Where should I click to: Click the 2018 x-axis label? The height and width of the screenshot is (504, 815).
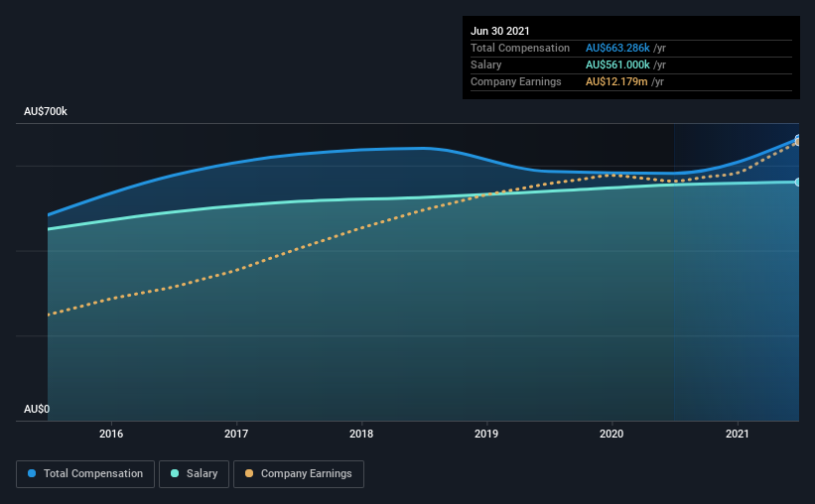361,434
